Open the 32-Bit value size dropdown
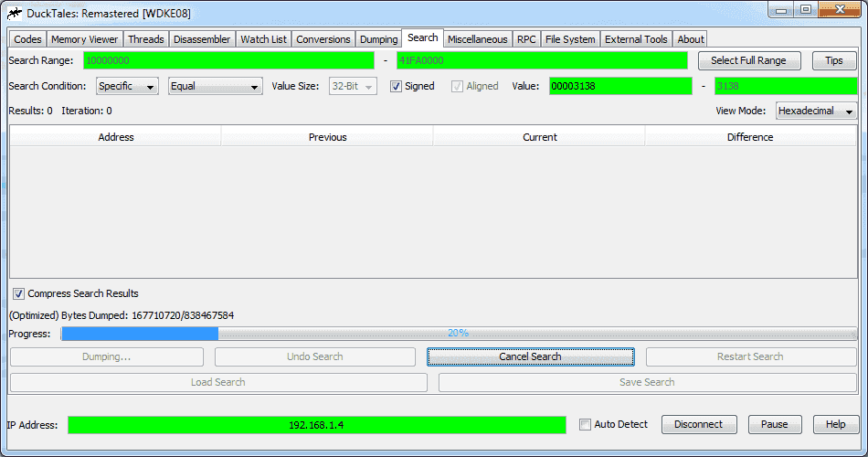The height and width of the screenshot is (457, 868). coord(353,86)
